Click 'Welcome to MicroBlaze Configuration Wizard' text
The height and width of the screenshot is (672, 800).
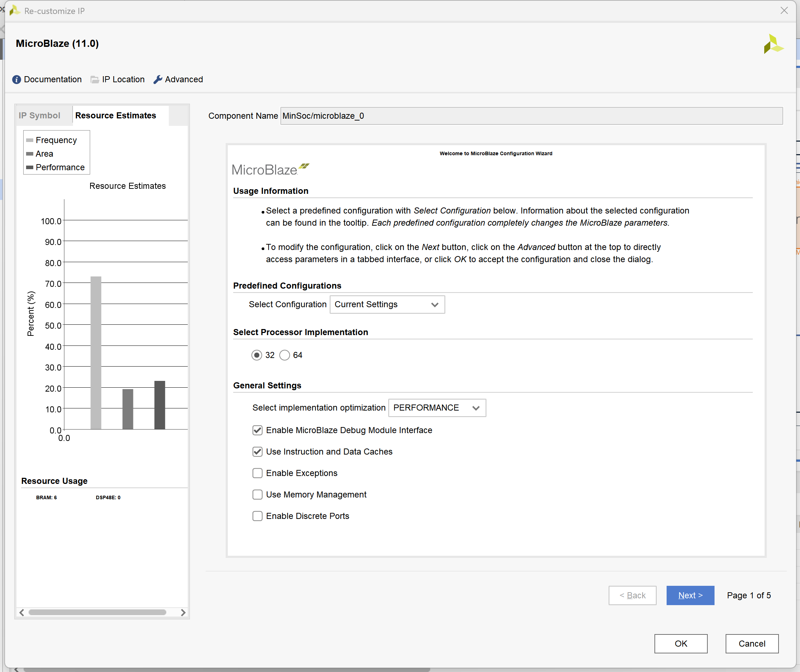(x=496, y=153)
